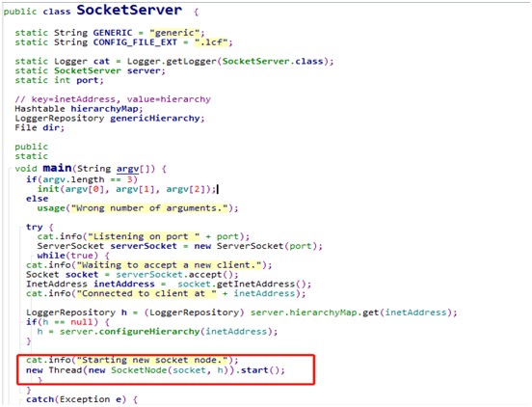This screenshot has height=407, width=532.
Task: Click the comment 'key=inetAddress, value=hierarchy'
Action: (x=121, y=99)
